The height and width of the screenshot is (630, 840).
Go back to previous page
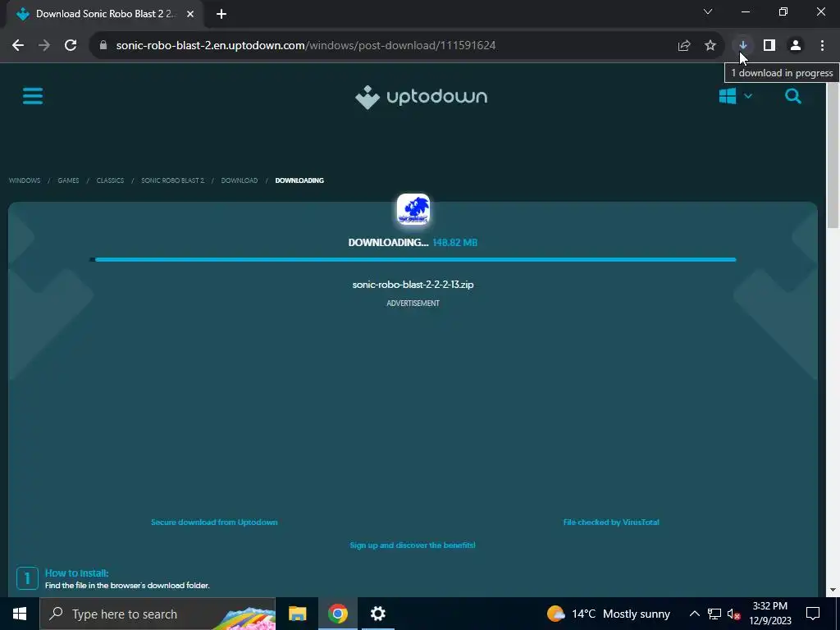coord(18,46)
